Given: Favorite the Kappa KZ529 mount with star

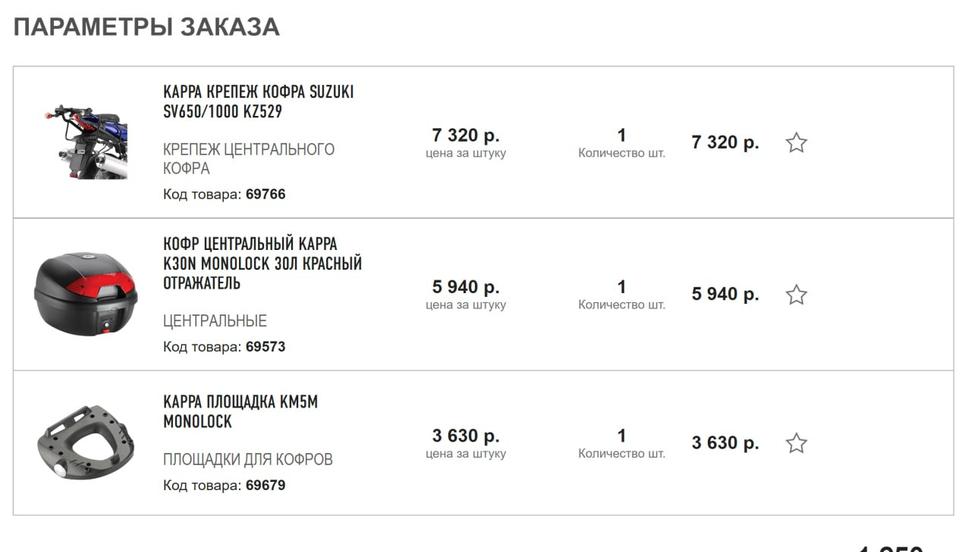Looking at the screenshot, I should point(796,143).
